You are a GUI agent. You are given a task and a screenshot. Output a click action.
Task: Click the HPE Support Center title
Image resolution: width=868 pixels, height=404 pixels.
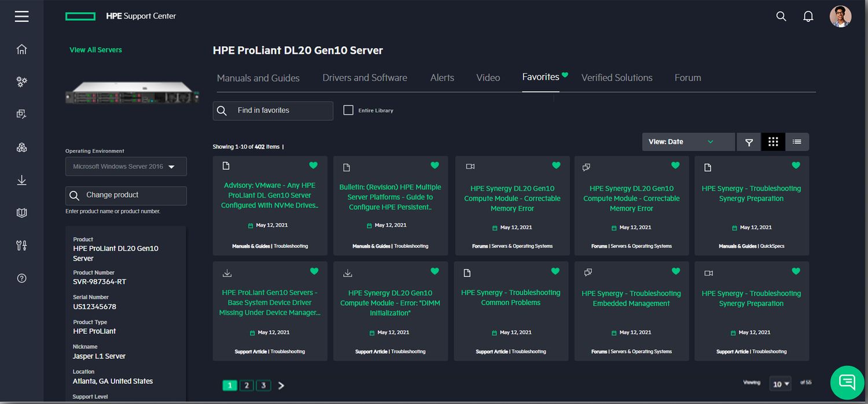[x=141, y=16]
